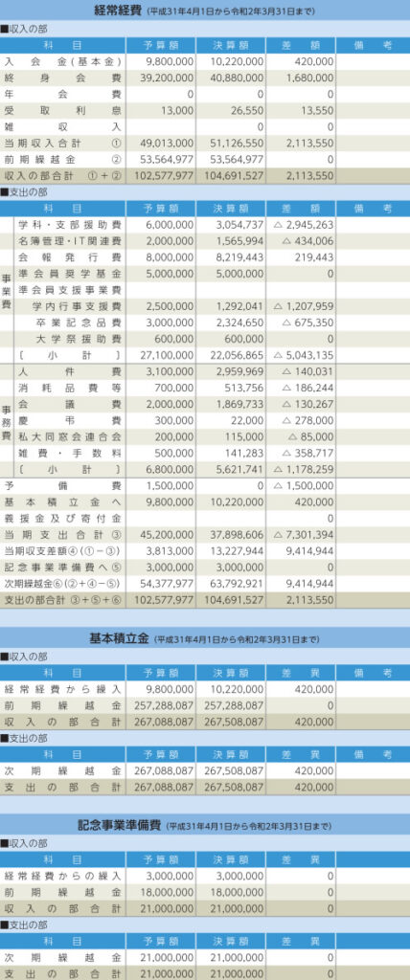Select the 私大同窓会連合会 row label

pyautogui.click(x=70, y=436)
